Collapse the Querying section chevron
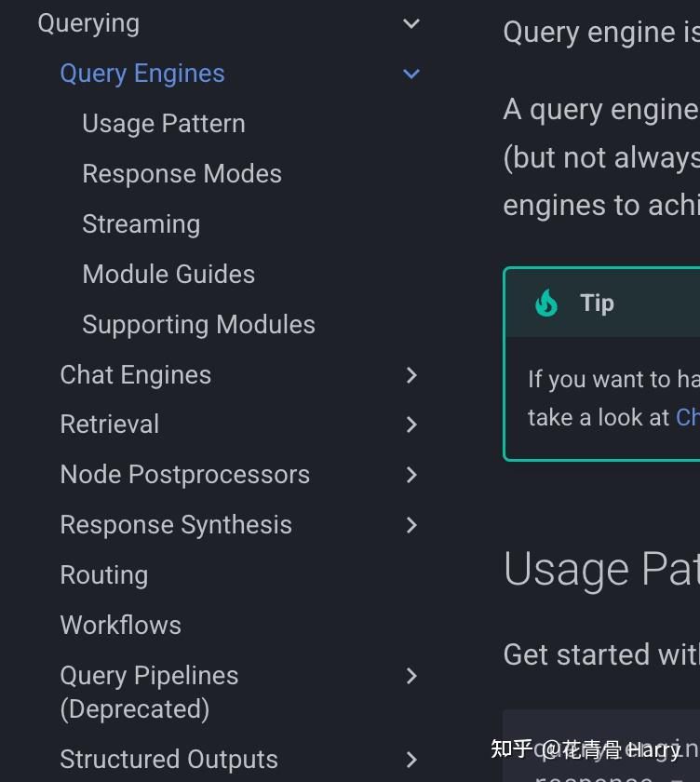Image resolution: width=700 pixels, height=782 pixels. [x=411, y=23]
